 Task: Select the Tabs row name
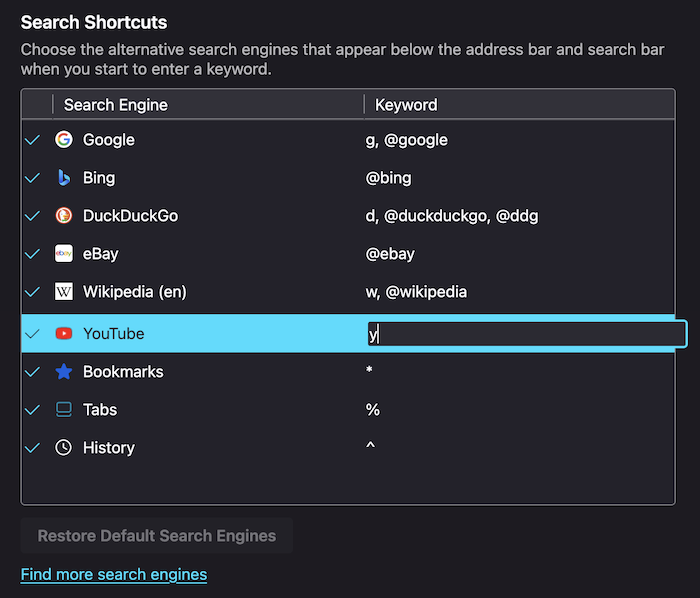[x=100, y=409]
